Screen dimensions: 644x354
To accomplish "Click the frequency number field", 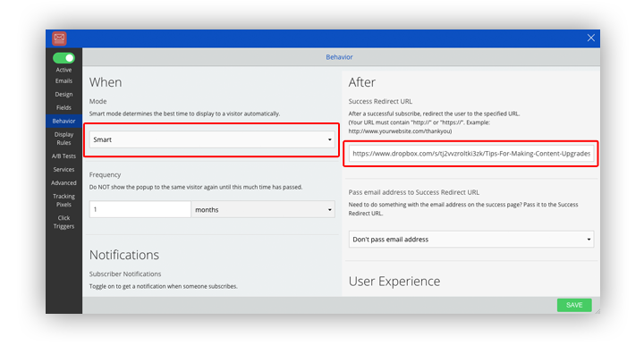I will (140, 209).
